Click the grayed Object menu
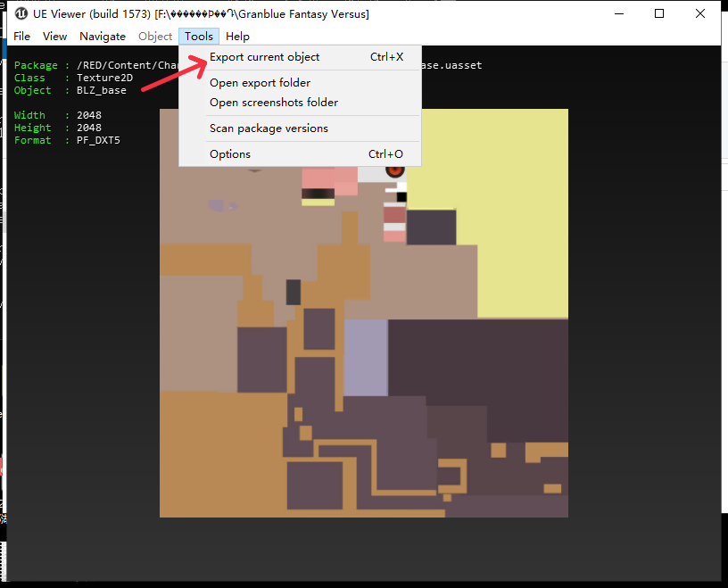The width and height of the screenshot is (728, 588). [155, 37]
